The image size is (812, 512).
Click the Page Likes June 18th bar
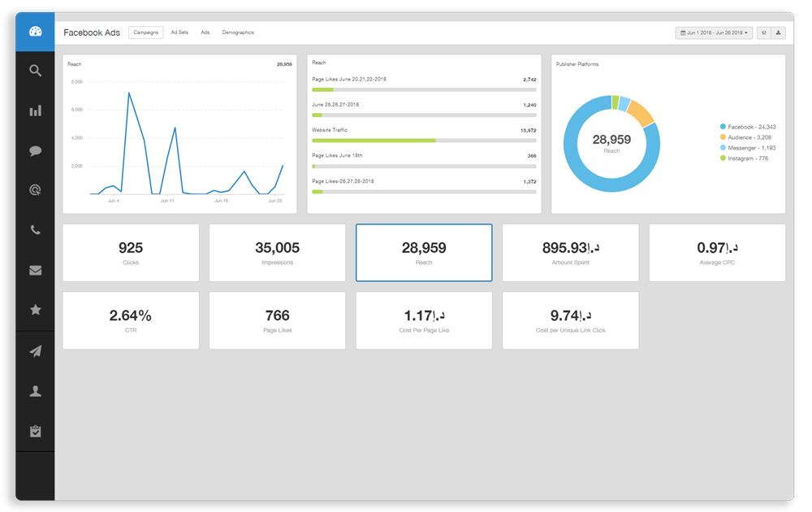(424, 167)
